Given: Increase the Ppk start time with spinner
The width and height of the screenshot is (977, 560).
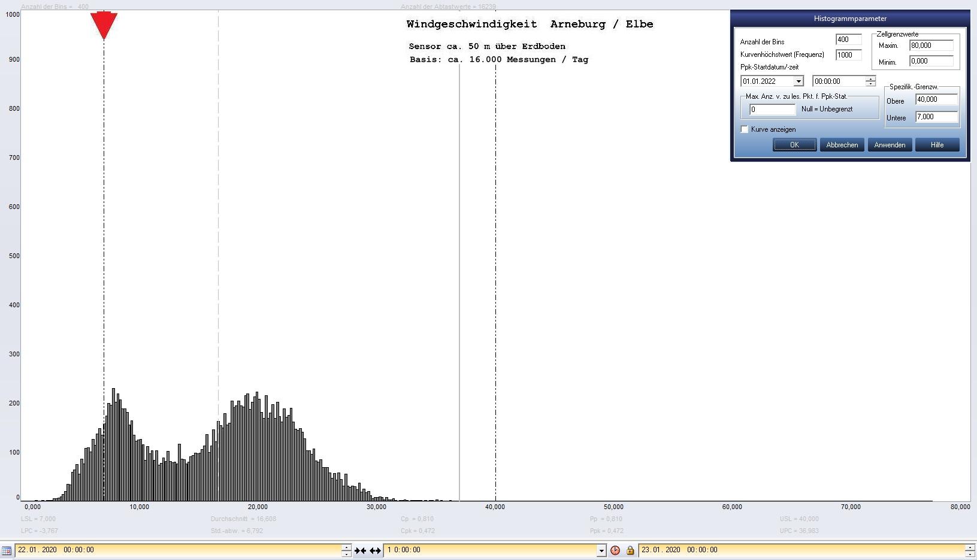Looking at the screenshot, I should tap(870, 78).
